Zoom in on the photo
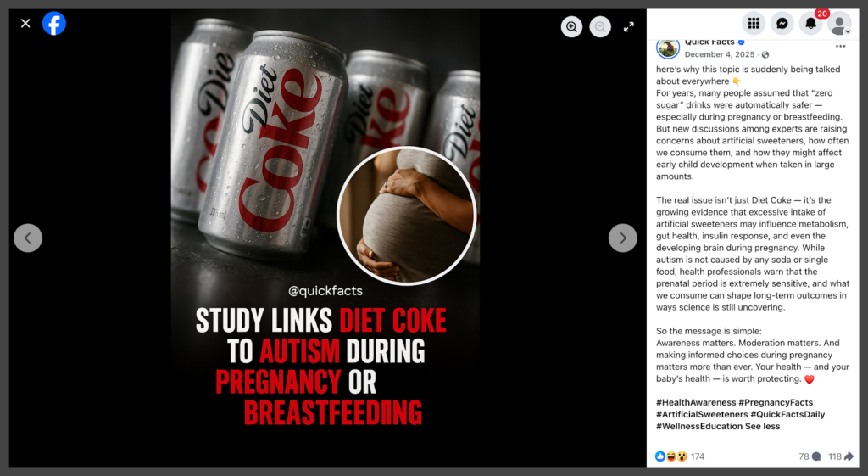Image resolution: width=868 pixels, height=476 pixels. [x=571, y=27]
